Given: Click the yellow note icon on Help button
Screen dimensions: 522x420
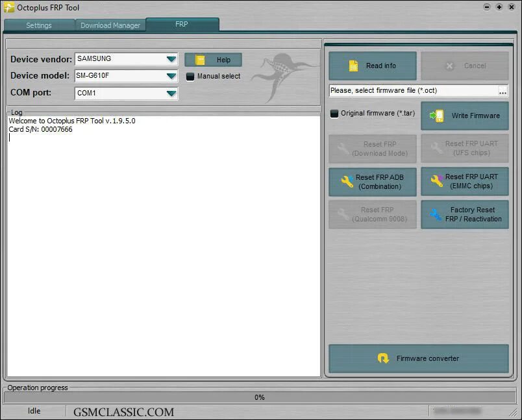Looking at the screenshot, I should [200, 60].
